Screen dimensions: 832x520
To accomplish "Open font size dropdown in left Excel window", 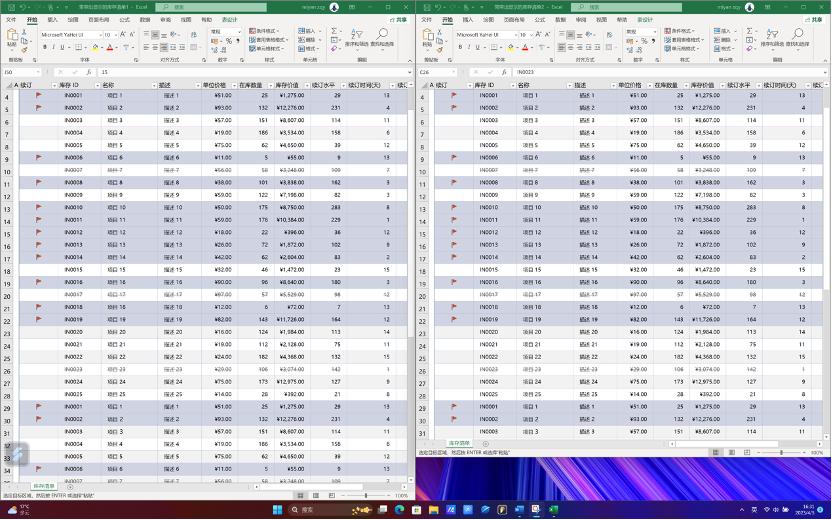I will 115,34.
